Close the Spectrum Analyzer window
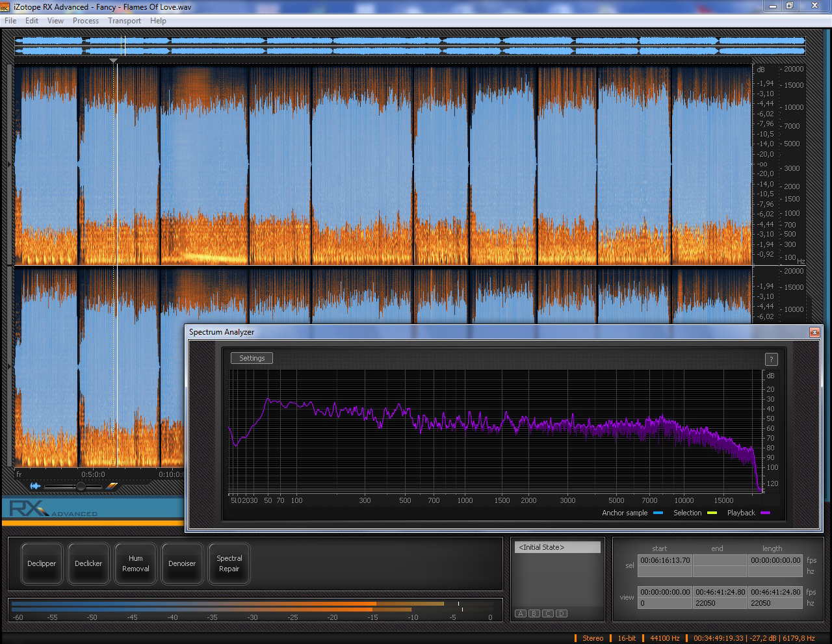This screenshot has height=644, width=832. tap(814, 332)
